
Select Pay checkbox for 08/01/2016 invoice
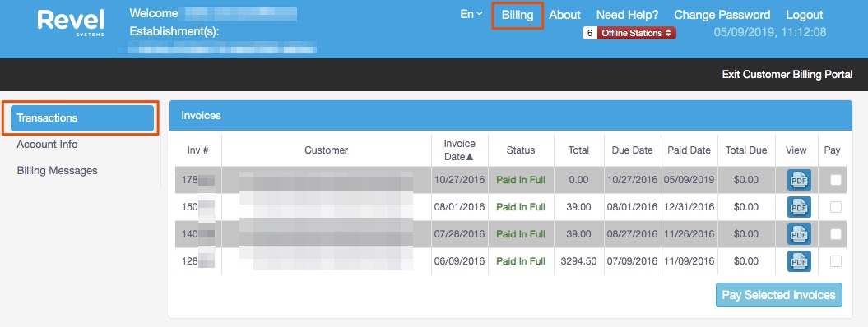tap(836, 207)
